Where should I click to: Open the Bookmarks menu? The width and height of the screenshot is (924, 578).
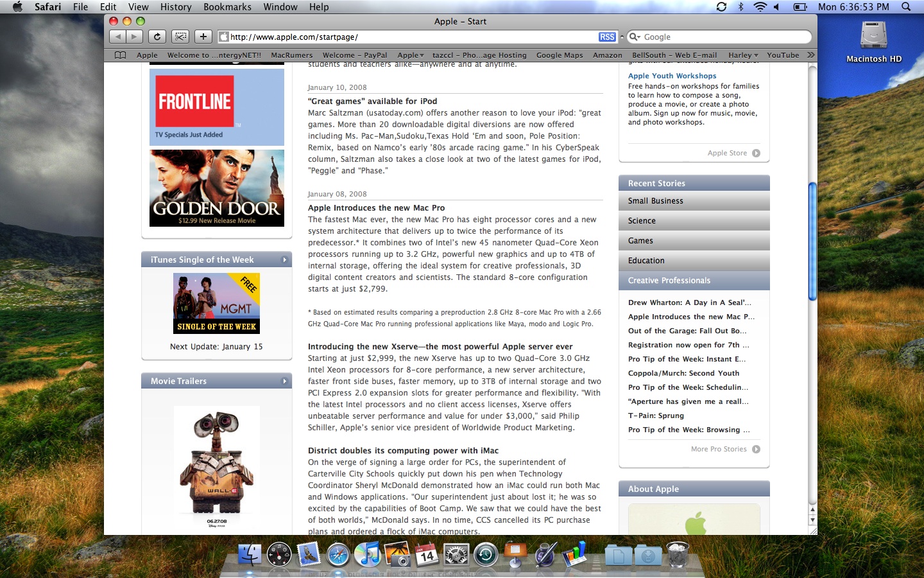pyautogui.click(x=227, y=6)
